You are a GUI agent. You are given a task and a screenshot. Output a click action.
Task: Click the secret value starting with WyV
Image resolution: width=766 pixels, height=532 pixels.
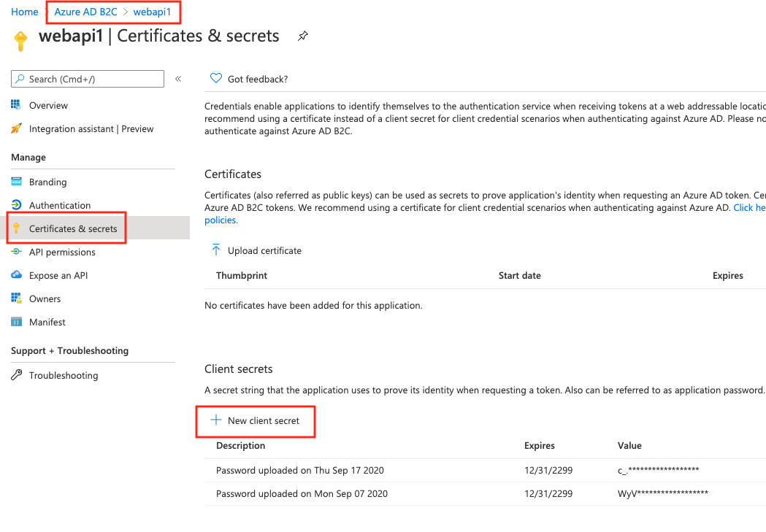tap(662, 493)
